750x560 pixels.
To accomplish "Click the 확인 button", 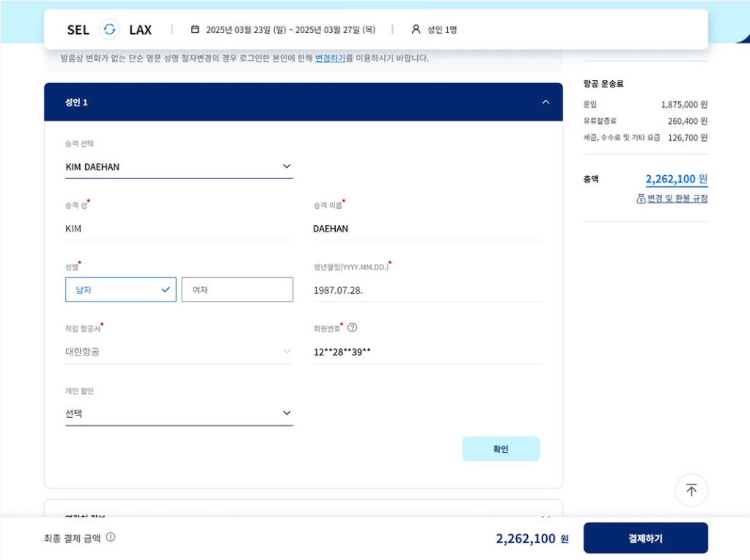I will (501, 449).
